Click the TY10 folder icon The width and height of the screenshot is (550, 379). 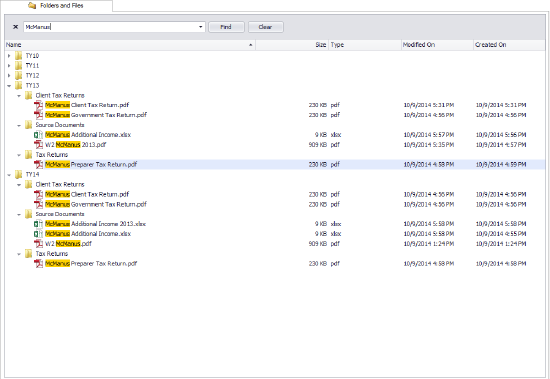pos(19,56)
